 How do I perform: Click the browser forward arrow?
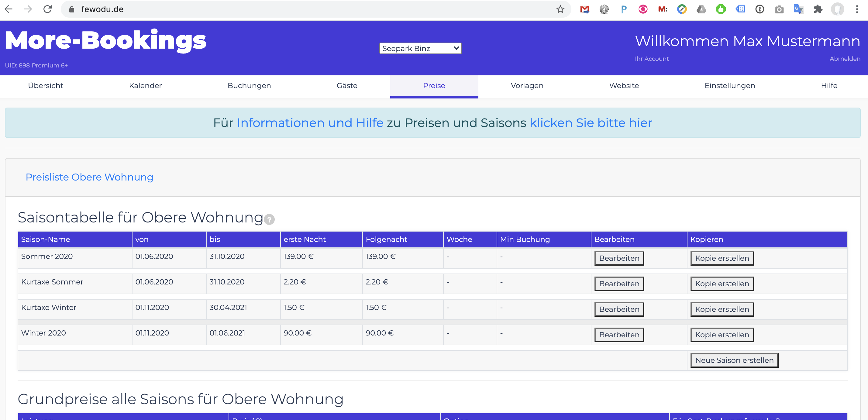click(x=28, y=9)
